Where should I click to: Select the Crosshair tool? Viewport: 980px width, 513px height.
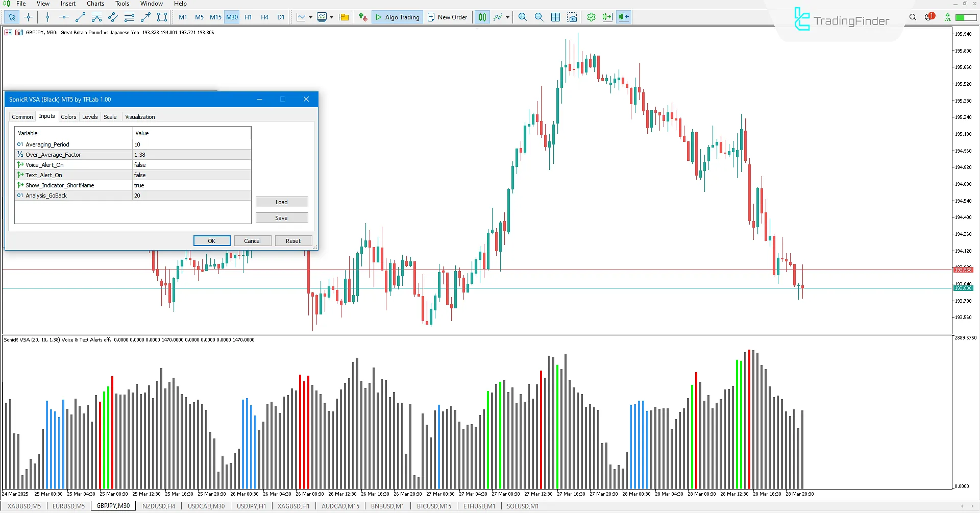click(x=28, y=17)
